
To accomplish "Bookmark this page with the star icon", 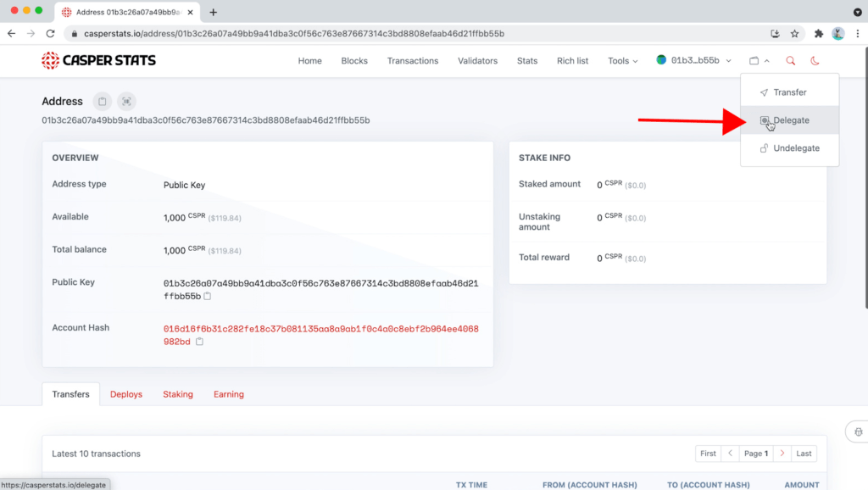I will tap(794, 34).
